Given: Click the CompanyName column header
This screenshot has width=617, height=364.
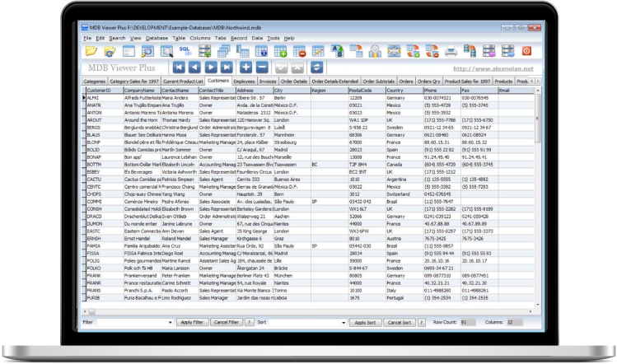Looking at the screenshot, I should point(138,90).
